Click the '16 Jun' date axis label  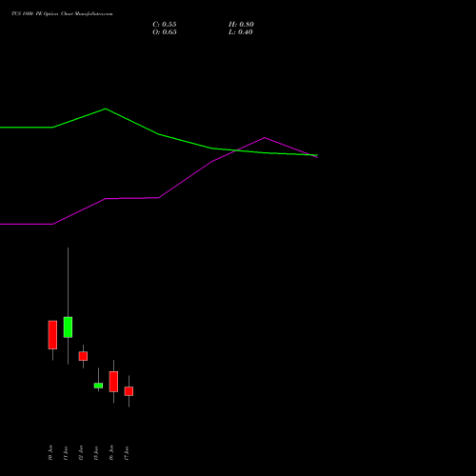(111, 453)
